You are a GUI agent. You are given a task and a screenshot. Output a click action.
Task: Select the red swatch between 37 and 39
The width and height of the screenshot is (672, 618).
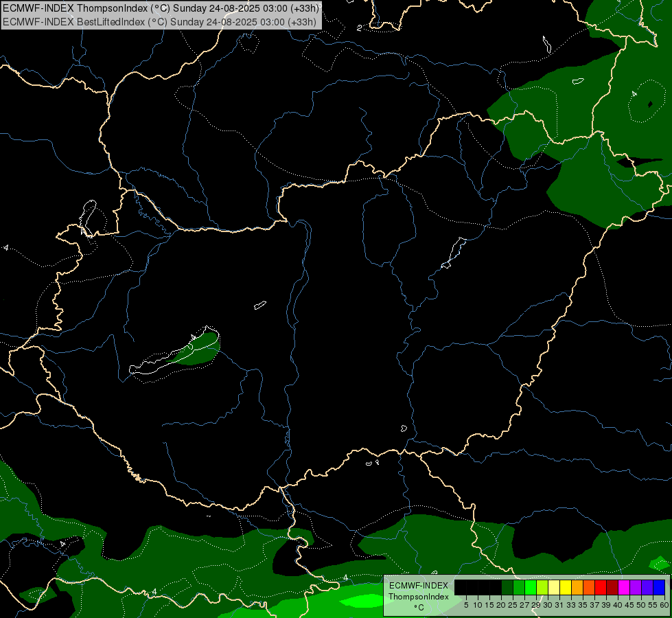tap(601, 587)
